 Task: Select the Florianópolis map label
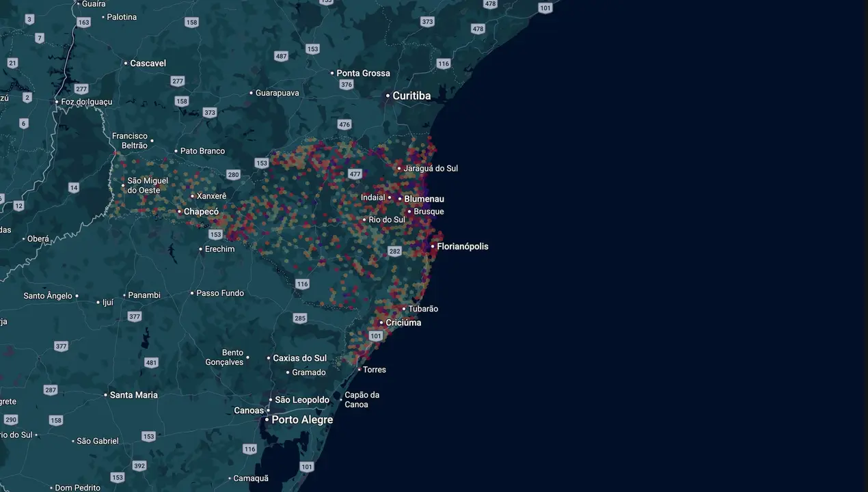463,247
